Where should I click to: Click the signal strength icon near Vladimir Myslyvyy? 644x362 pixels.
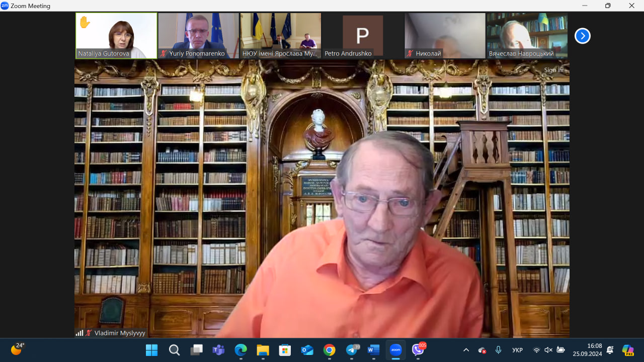click(x=79, y=333)
